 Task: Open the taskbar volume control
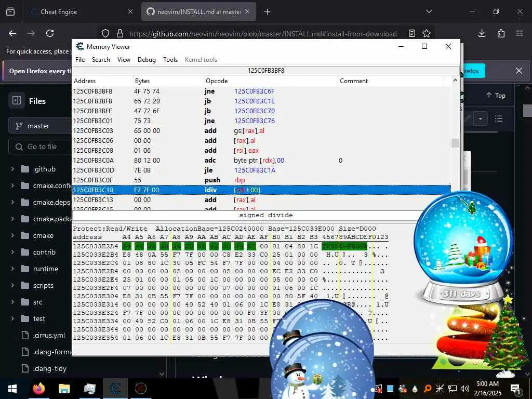[465, 389]
